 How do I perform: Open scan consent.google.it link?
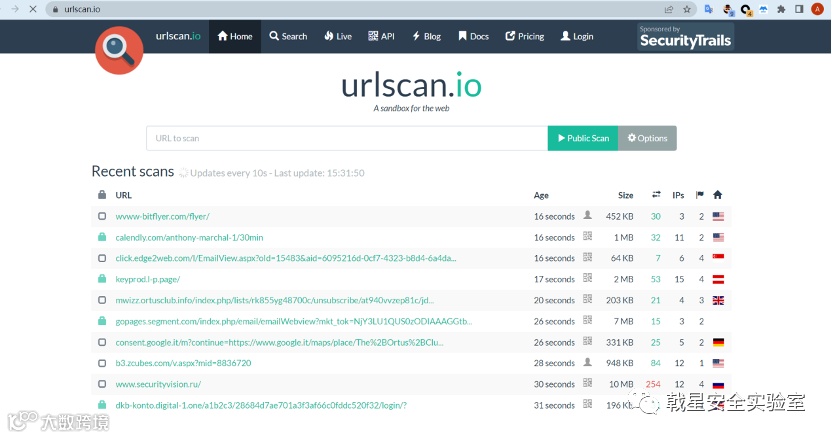[x=280, y=342]
